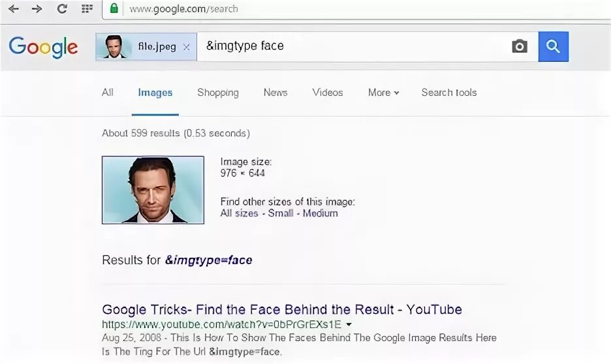Go back with the browser back arrow
The image size is (611, 364).
point(14,8)
